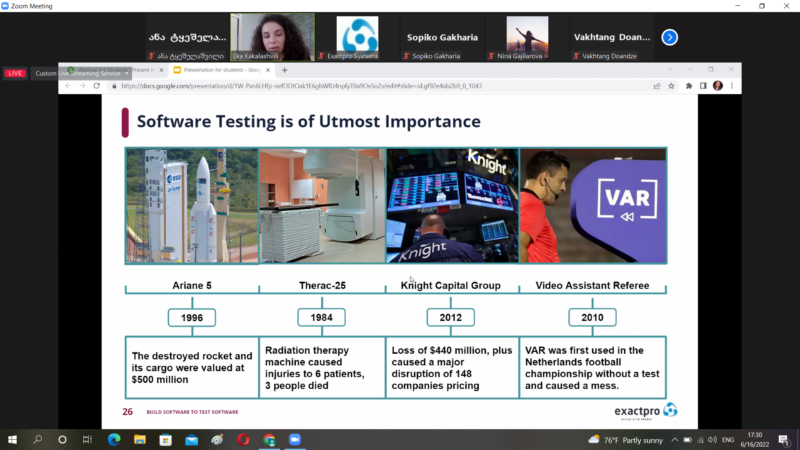Share this page icon in address bar
The height and width of the screenshot is (450, 800).
click(x=657, y=86)
